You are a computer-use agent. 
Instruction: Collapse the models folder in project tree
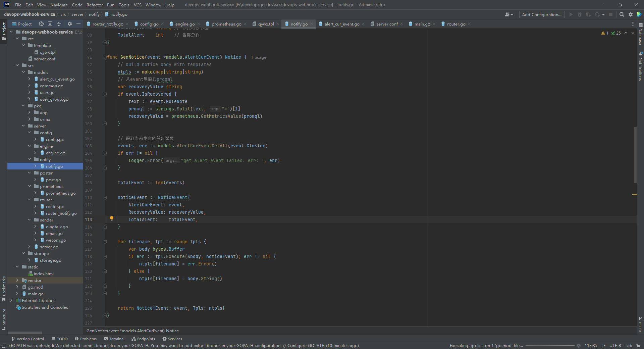(x=23, y=72)
